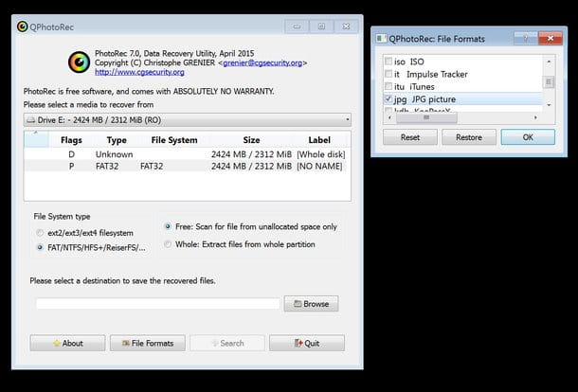The height and width of the screenshot is (392, 578).
Task: Click the horizontal scrollbar thumb in formats list
Action: [x=426, y=117]
